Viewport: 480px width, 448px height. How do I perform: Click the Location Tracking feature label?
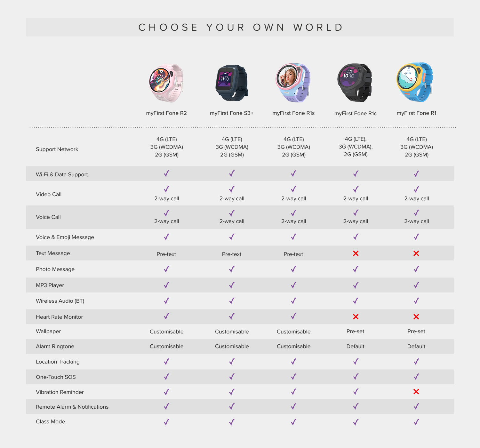tap(58, 362)
